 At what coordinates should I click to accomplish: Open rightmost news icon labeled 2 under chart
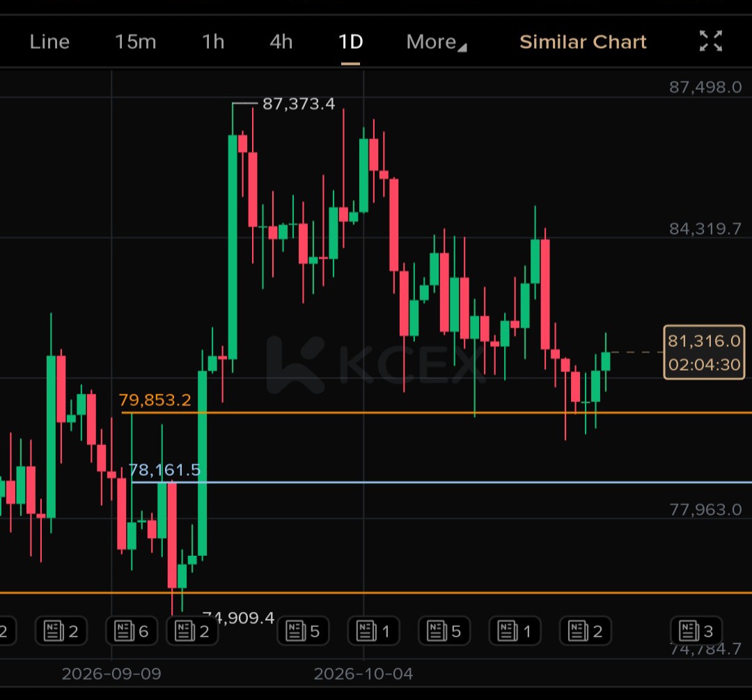coord(585,630)
